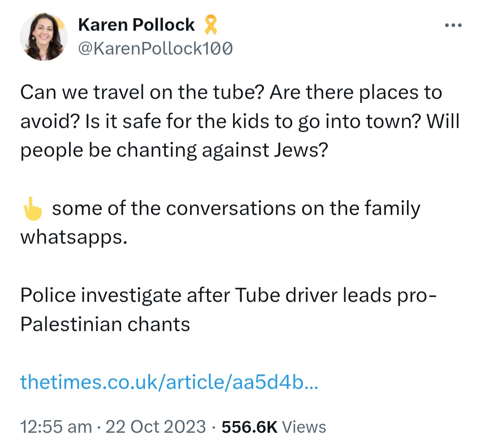The image size is (484, 448).
Task: Click the words "go into town? Will"
Action: [379, 121]
